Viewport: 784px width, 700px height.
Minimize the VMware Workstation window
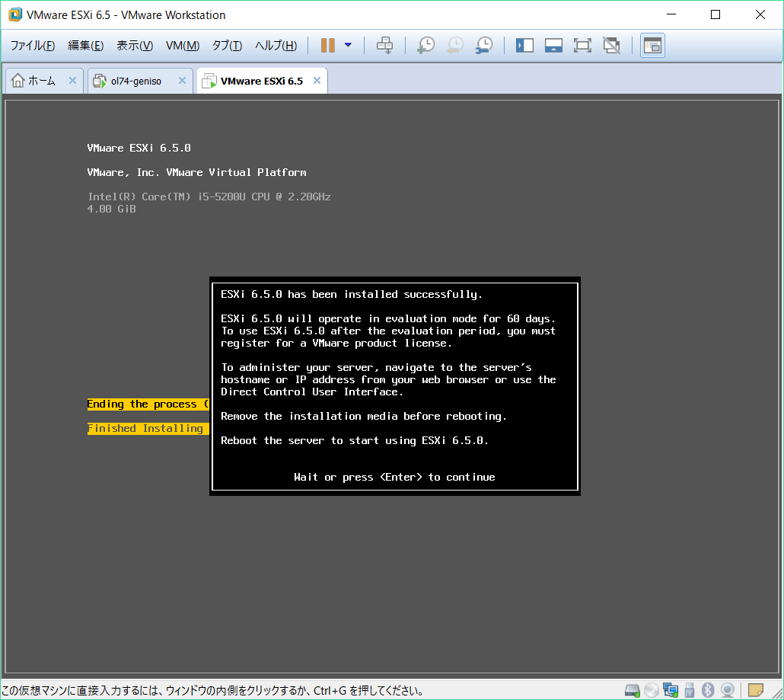click(671, 14)
